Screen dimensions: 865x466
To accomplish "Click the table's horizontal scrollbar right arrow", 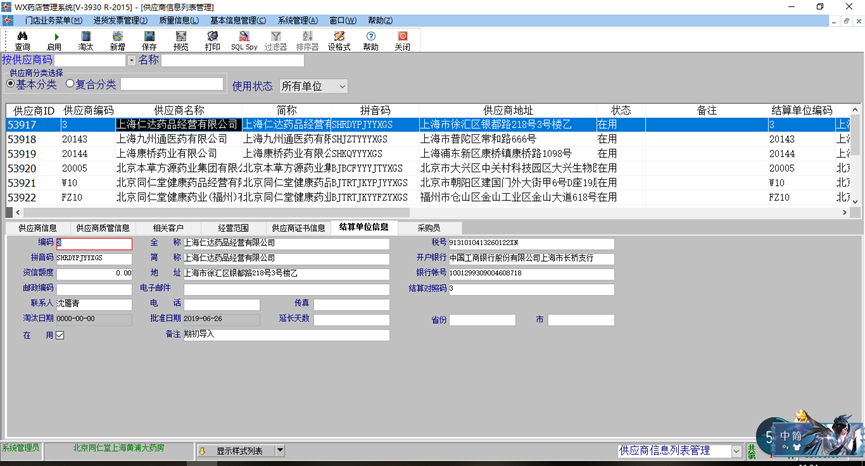I will pyautogui.click(x=845, y=212).
